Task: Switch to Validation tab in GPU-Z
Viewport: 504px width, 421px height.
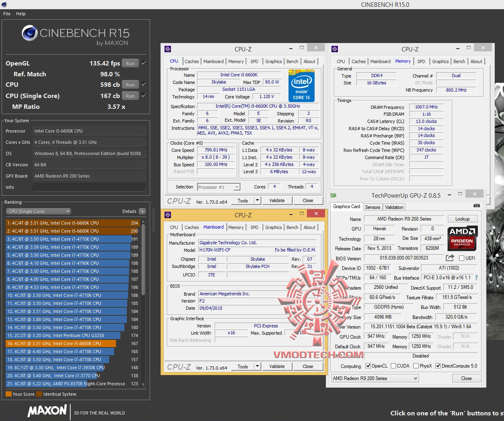Action: coord(394,207)
